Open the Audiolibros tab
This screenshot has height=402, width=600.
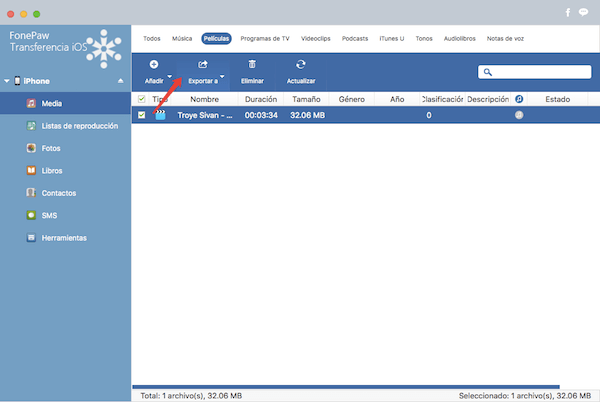click(460, 39)
